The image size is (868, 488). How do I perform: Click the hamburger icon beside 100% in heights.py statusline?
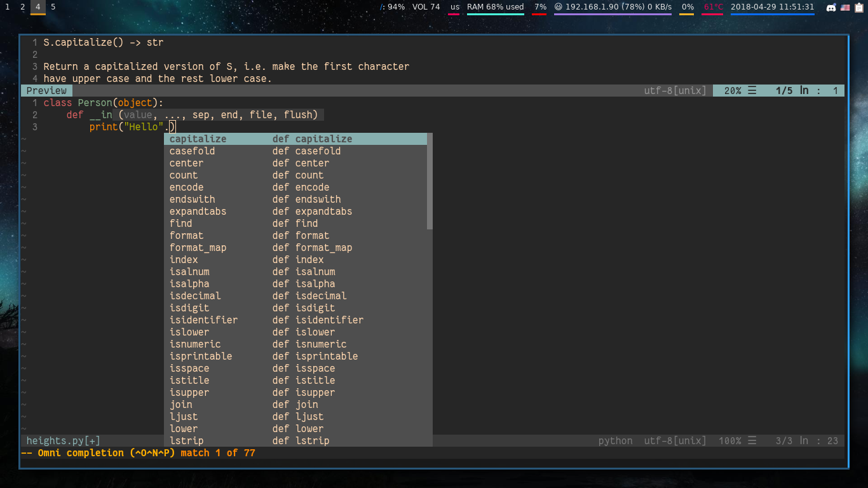[752, 441]
